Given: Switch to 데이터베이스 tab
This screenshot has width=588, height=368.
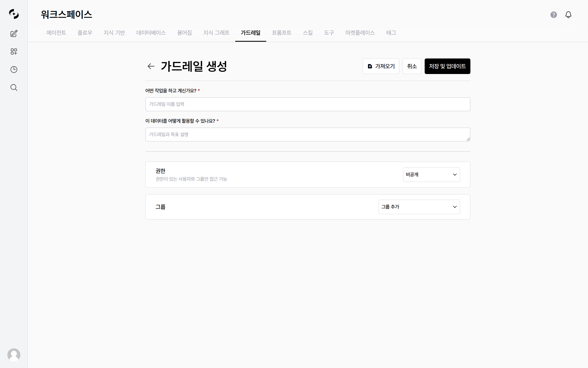Looking at the screenshot, I should 151,33.
